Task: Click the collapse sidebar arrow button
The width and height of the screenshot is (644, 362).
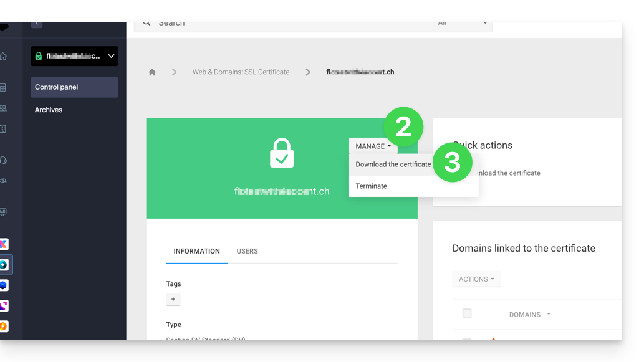Action: [36, 23]
